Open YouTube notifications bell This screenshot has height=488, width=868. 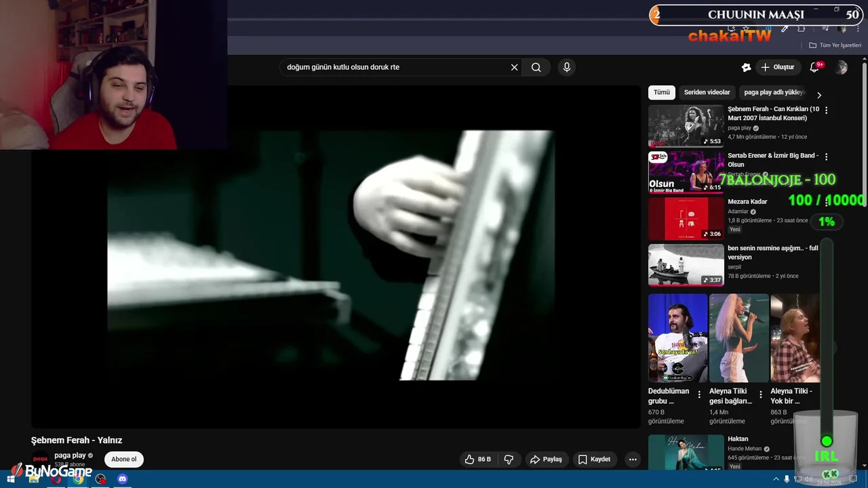point(815,67)
